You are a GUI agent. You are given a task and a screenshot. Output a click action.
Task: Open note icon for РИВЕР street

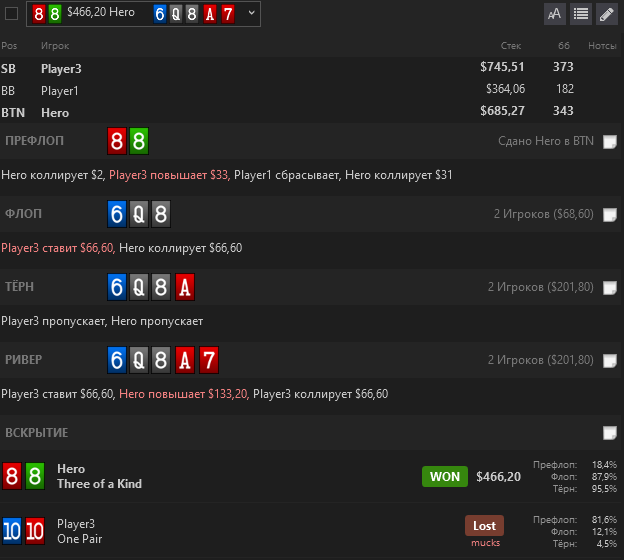[610, 360]
